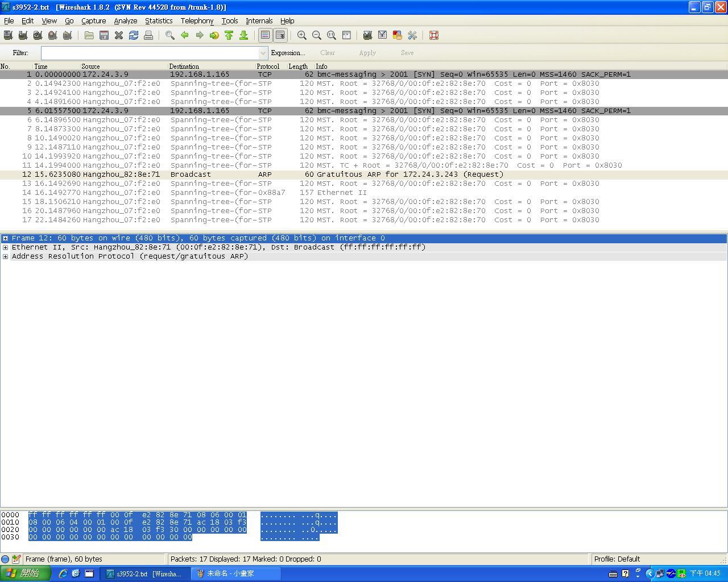Open the Tools menu
This screenshot has width=728, height=582.
pyautogui.click(x=230, y=20)
